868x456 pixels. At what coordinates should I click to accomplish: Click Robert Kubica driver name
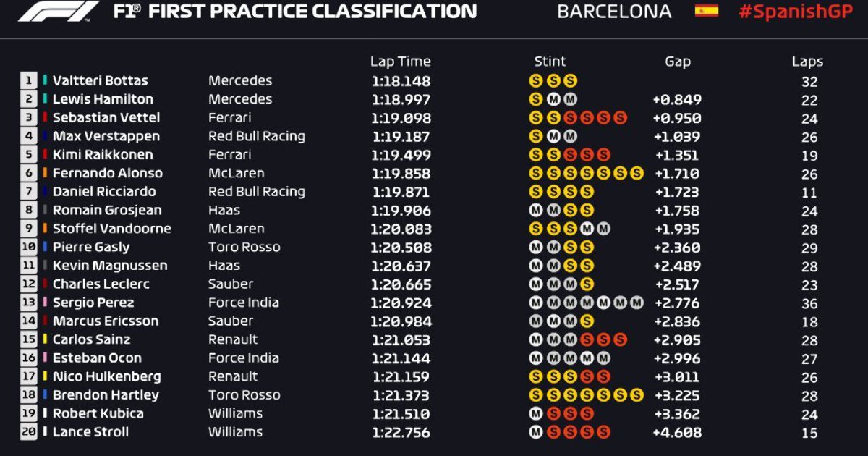[98, 413]
